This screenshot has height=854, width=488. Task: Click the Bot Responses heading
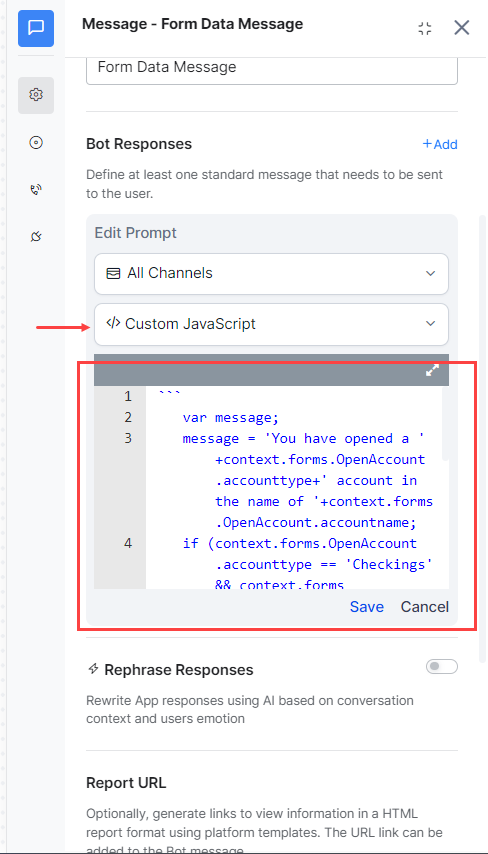(139, 144)
